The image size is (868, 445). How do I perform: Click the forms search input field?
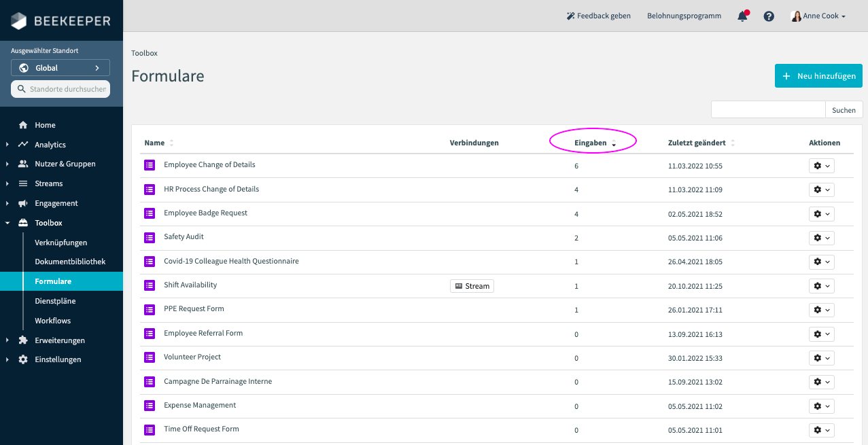click(x=768, y=109)
